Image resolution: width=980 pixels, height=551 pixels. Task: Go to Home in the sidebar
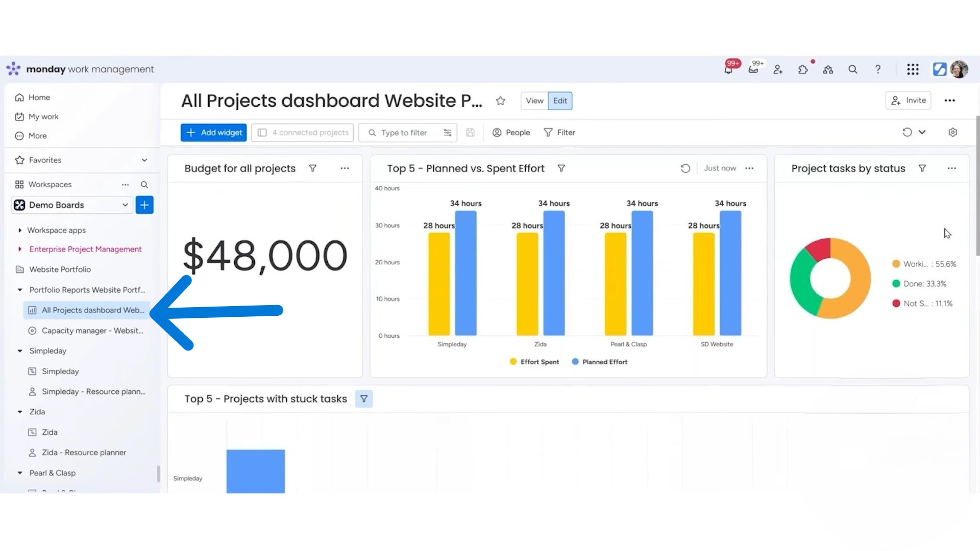pyautogui.click(x=33, y=97)
